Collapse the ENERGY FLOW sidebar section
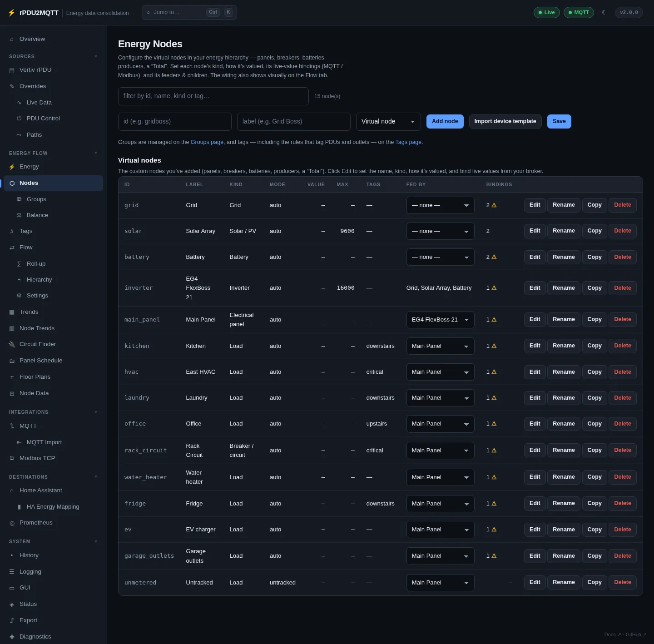 [96, 153]
